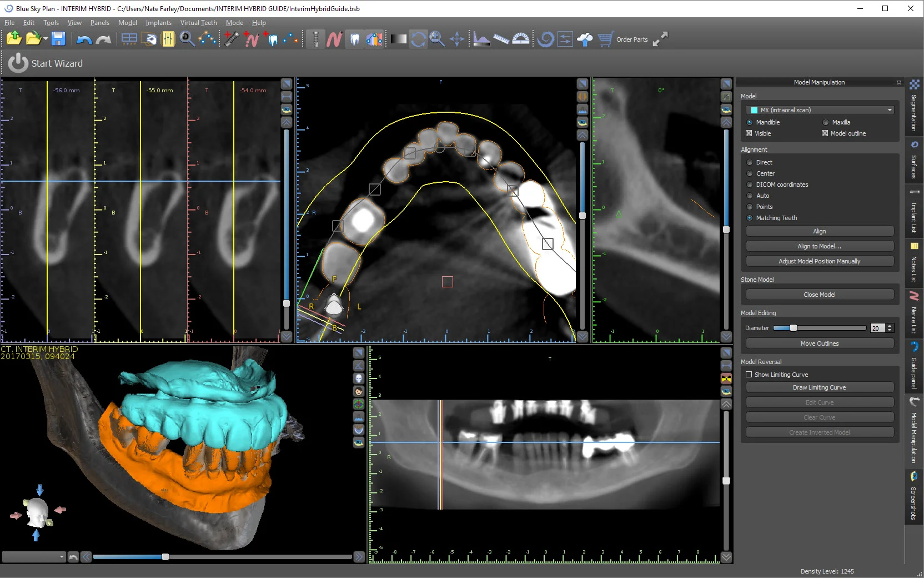The width and height of the screenshot is (924, 578).
Task: Open the Implants menu
Action: coord(158,23)
